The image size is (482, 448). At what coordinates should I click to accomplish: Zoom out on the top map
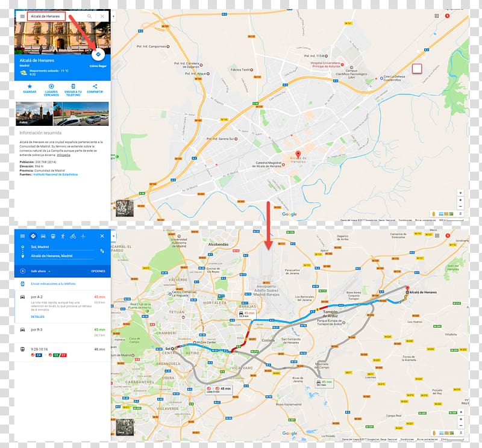460,207
